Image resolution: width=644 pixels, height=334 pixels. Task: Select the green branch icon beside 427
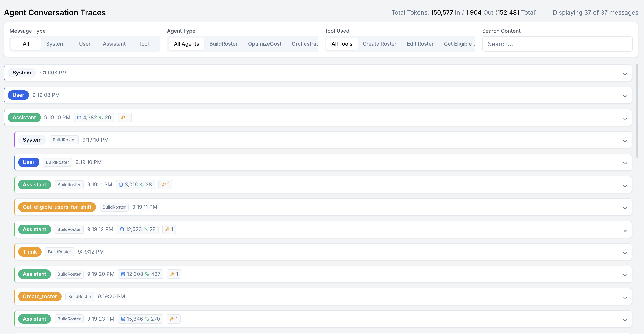(x=147, y=274)
